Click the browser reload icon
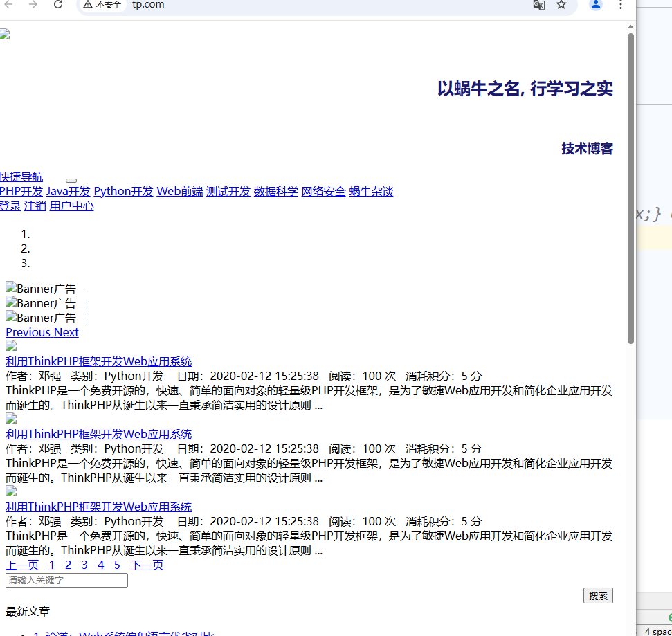Viewport: 672px width, 636px height. point(58,5)
